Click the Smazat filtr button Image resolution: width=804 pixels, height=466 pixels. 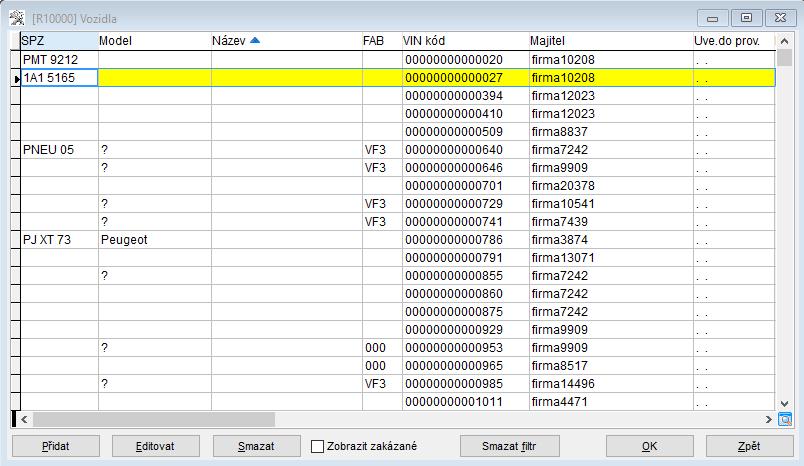click(x=510, y=446)
